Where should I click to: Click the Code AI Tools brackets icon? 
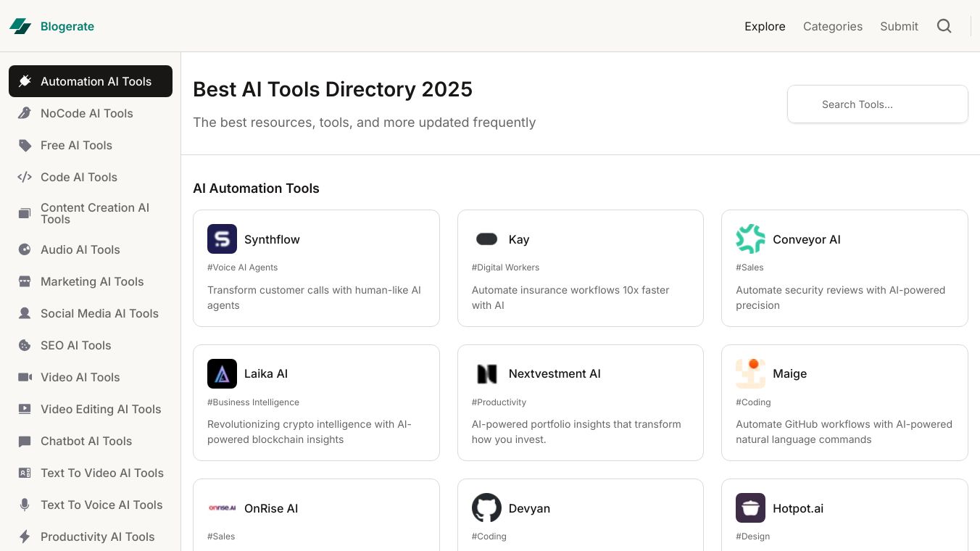25,177
